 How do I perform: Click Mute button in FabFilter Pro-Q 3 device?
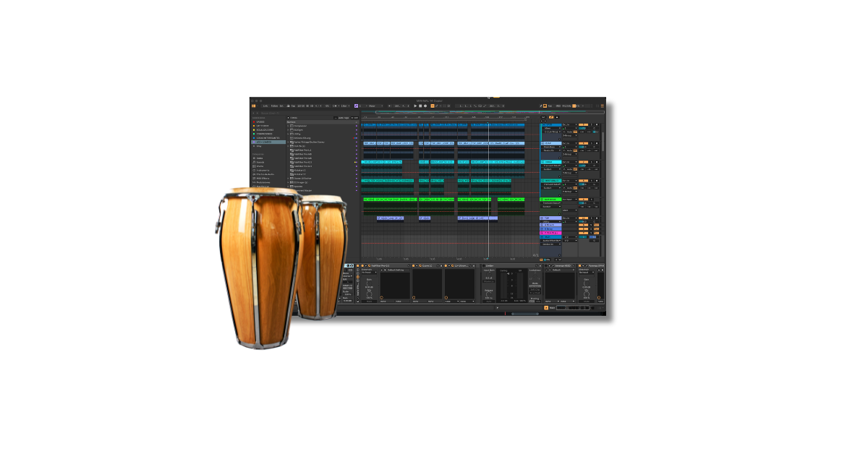369,301
